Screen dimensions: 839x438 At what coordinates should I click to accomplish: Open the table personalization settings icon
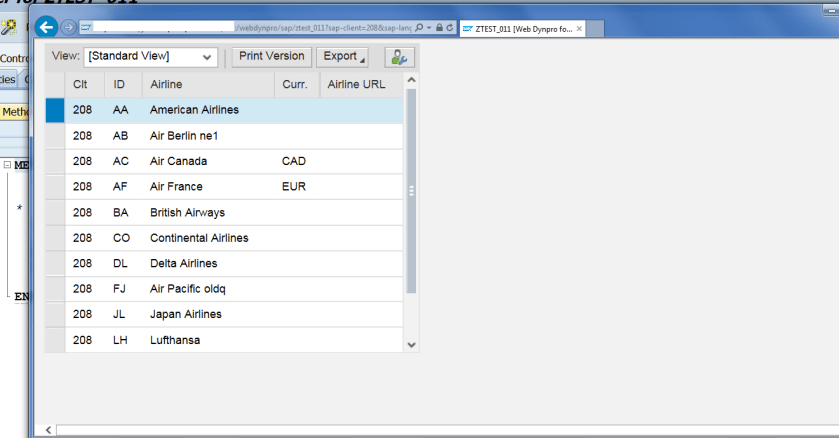[x=399, y=57]
